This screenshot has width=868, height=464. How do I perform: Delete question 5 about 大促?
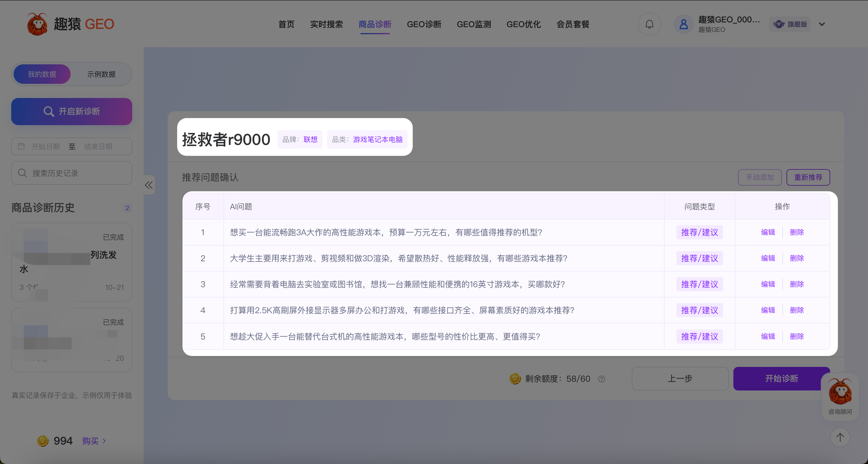click(797, 336)
